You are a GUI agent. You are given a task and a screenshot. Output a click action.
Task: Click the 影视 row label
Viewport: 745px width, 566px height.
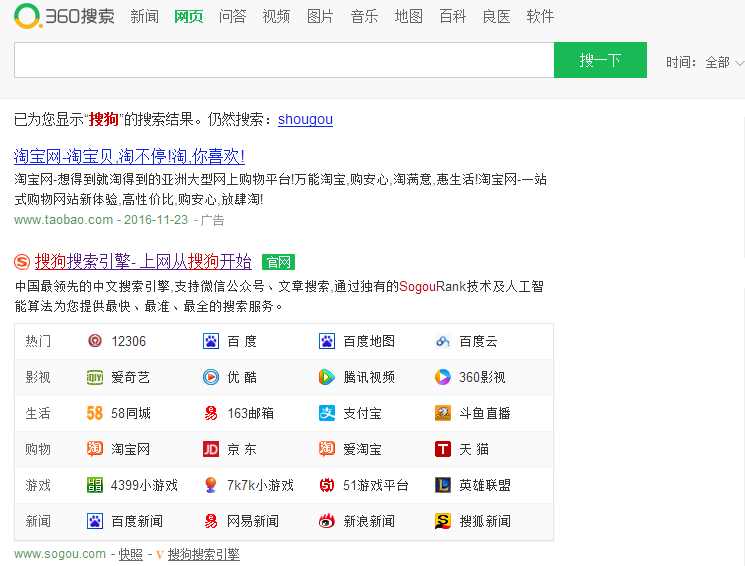[x=38, y=377]
